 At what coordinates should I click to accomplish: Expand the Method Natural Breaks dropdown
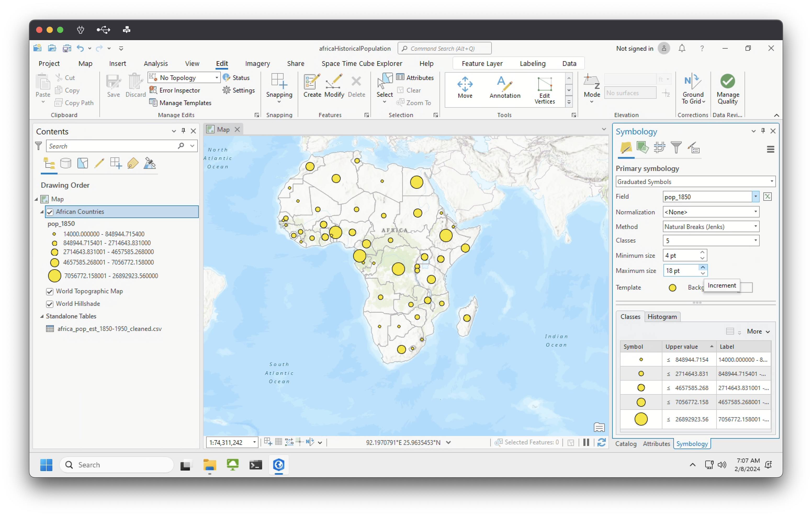coord(711,227)
